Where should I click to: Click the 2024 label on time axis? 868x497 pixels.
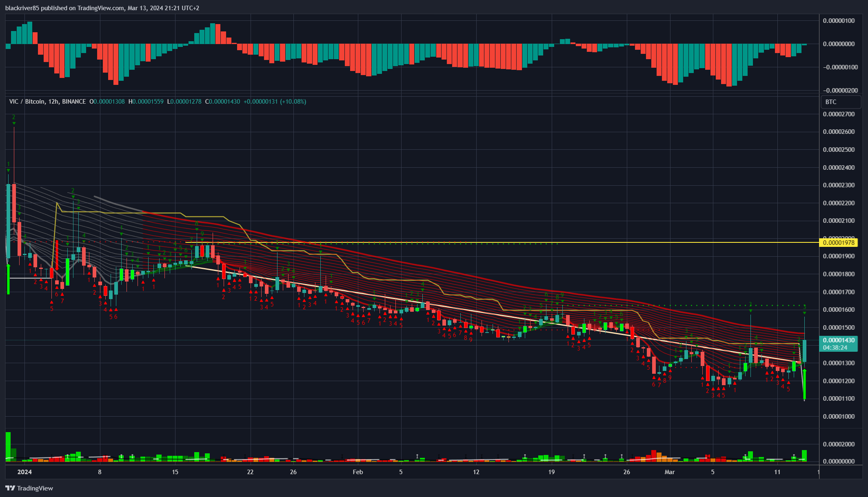click(x=24, y=472)
